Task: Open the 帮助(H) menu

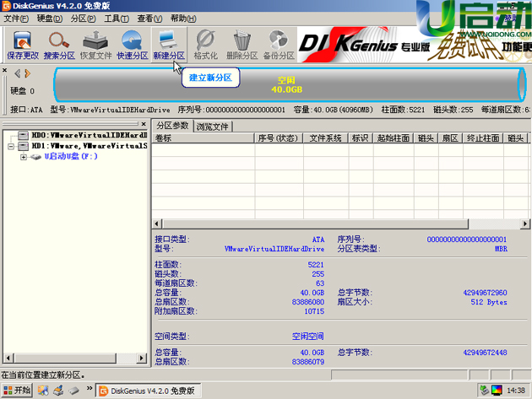Action: click(183, 19)
